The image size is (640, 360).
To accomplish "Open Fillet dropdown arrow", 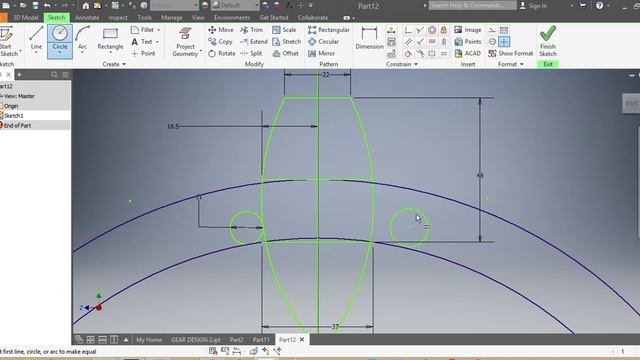I will pyautogui.click(x=159, y=30).
